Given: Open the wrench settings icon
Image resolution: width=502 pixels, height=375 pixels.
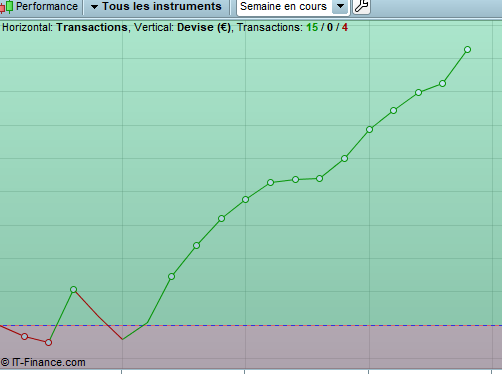Looking at the screenshot, I should (362, 6).
